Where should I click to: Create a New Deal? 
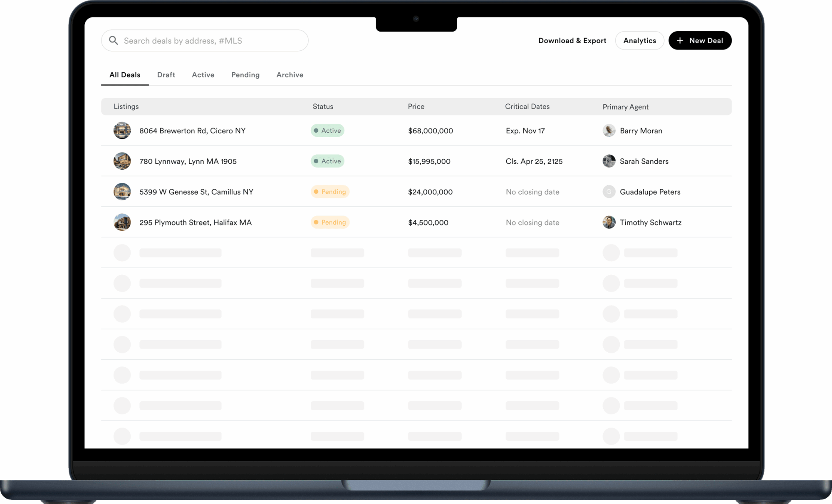(700, 40)
